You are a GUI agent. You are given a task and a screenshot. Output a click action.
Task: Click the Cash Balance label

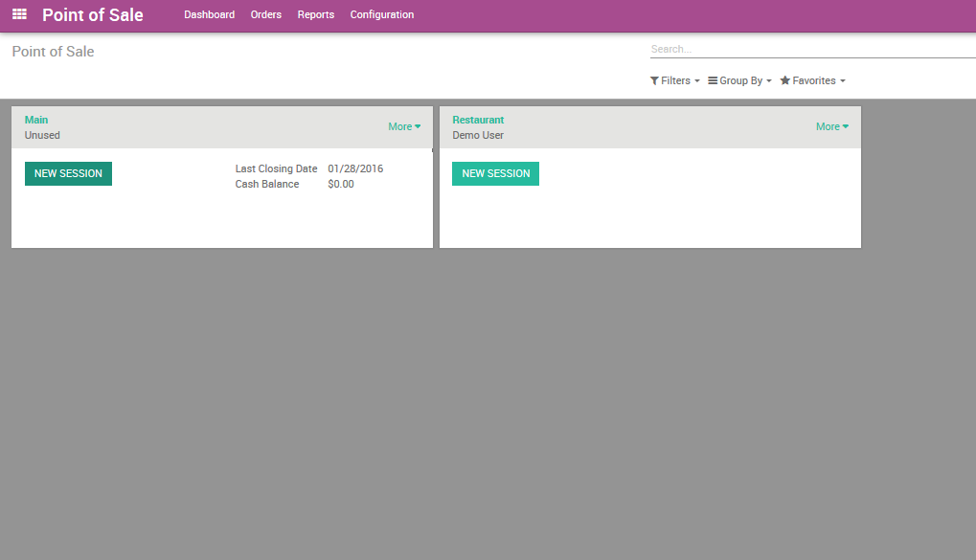267,184
